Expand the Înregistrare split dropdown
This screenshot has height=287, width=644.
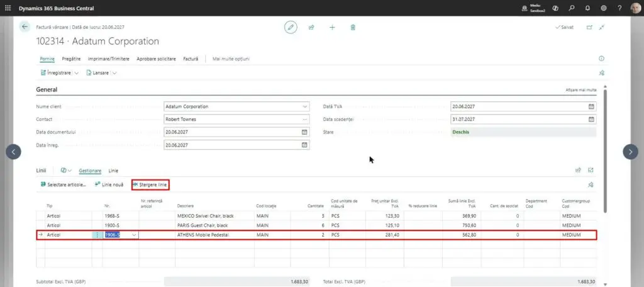76,73
